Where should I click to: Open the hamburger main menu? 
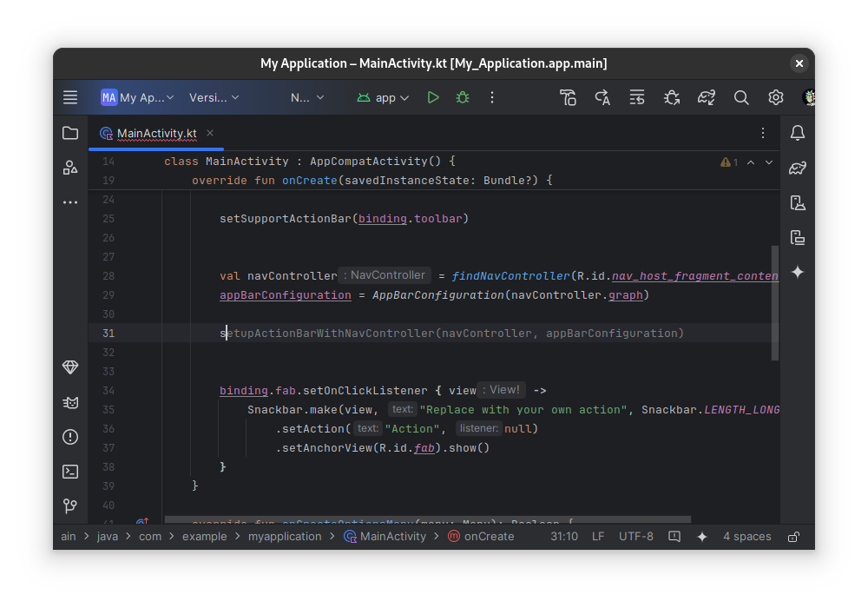pos(70,97)
